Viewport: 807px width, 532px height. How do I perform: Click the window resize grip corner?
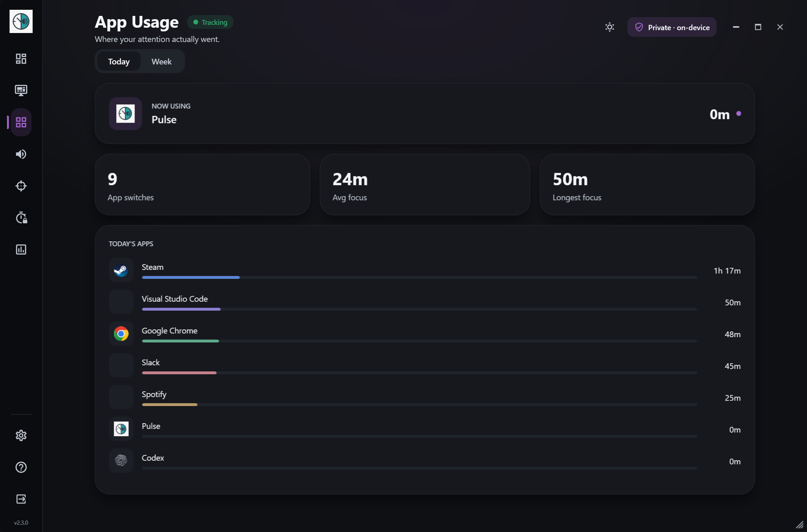[800, 525]
